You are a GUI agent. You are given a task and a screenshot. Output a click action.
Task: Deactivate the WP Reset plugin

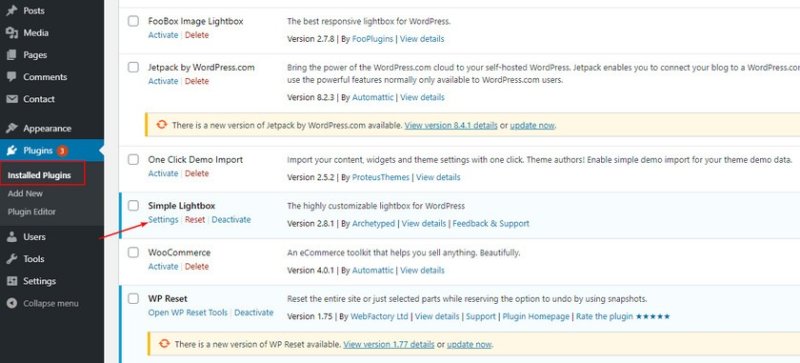tap(254, 312)
